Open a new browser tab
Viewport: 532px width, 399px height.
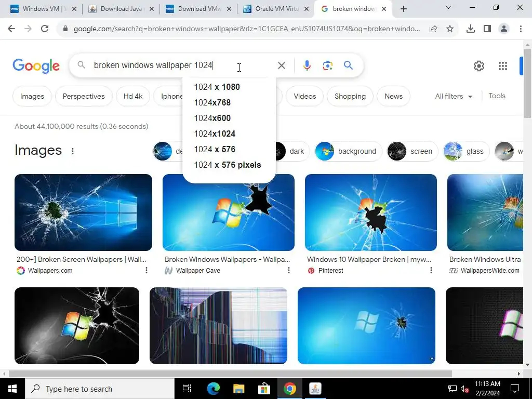click(x=403, y=9)
